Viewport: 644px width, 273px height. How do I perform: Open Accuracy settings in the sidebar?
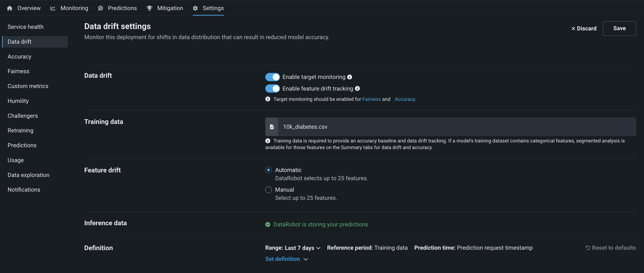coord(19,56)
